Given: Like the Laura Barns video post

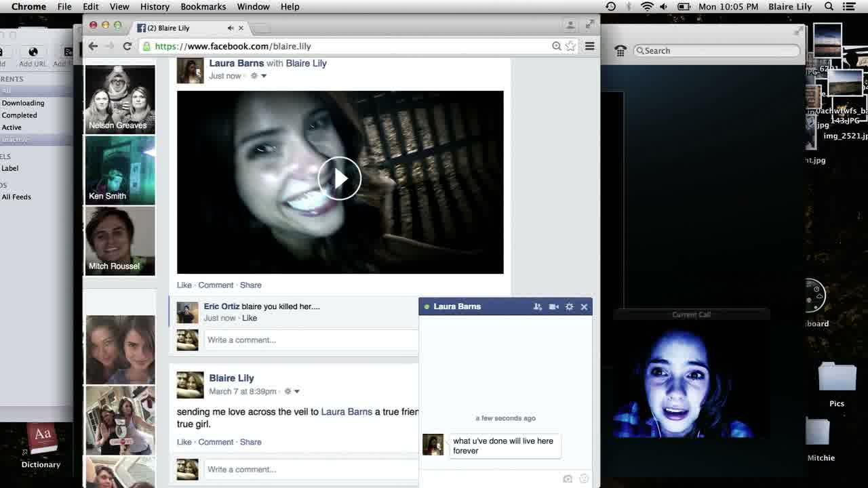Looking at the screenshot, I should [x=184, y=285].
